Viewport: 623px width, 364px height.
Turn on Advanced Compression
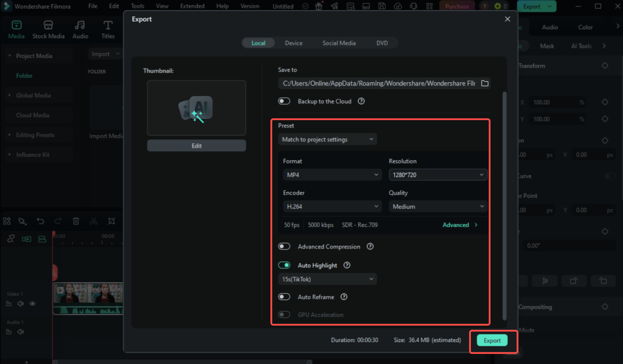click(x=284, y=246)
